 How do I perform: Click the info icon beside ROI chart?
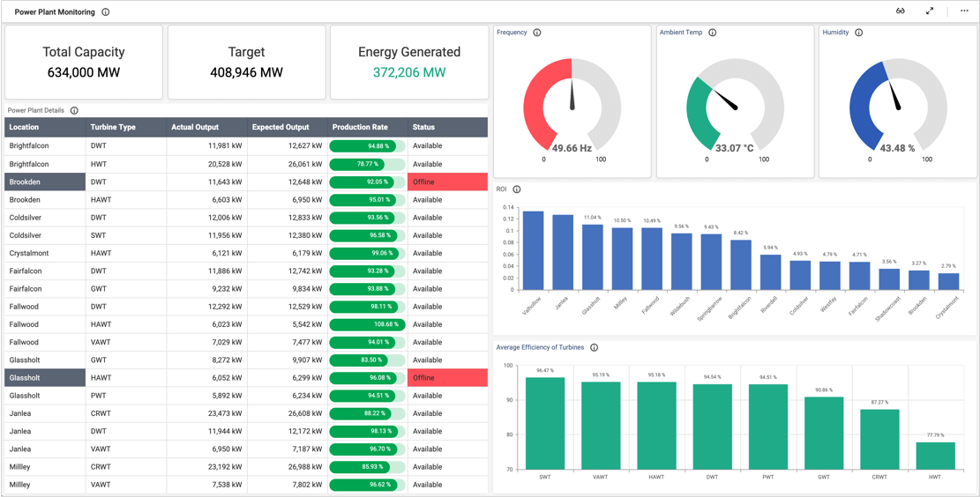tap(516, 189)
